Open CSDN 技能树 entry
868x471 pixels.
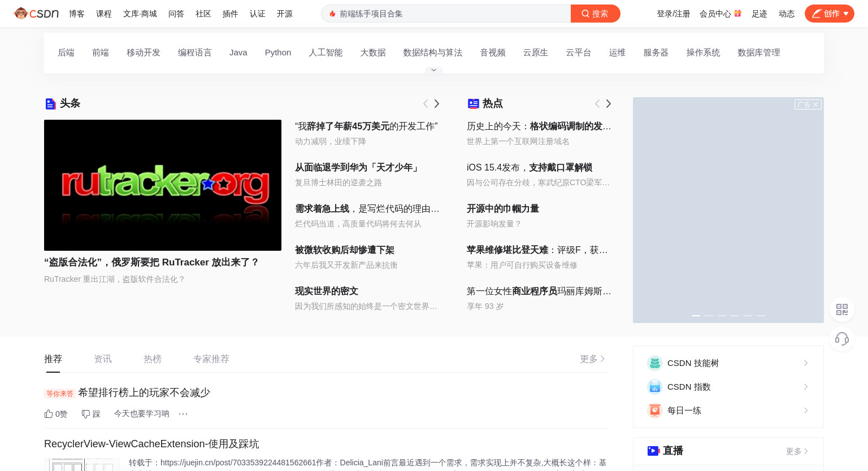click(728, 363)
